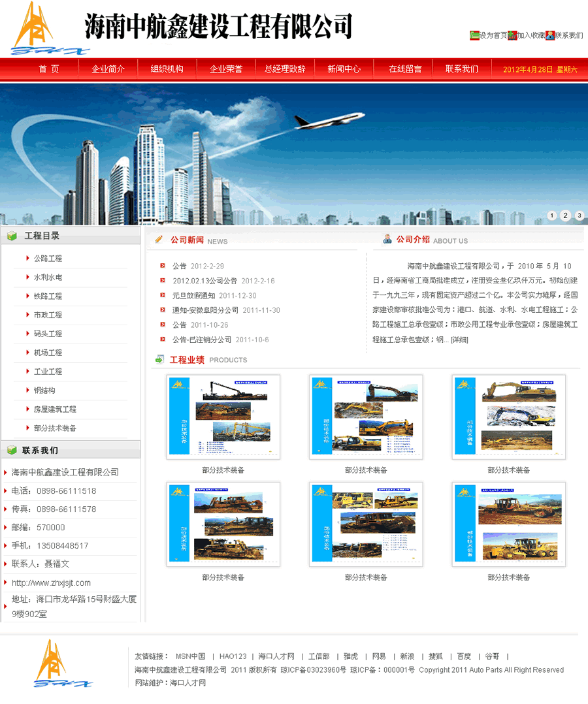Screen dimensions: 588x704
Task: Open the 在线留言 navigation menu item
Action: point(402,68)
